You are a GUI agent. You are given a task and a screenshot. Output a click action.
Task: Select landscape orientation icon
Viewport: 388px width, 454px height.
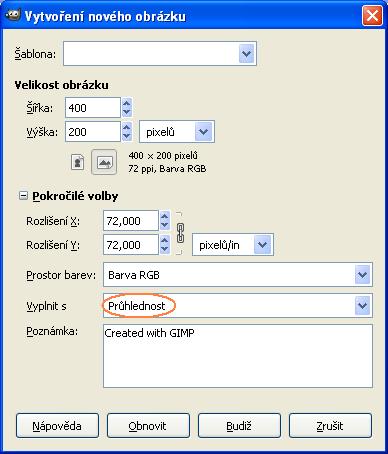[x=104, y=162]
